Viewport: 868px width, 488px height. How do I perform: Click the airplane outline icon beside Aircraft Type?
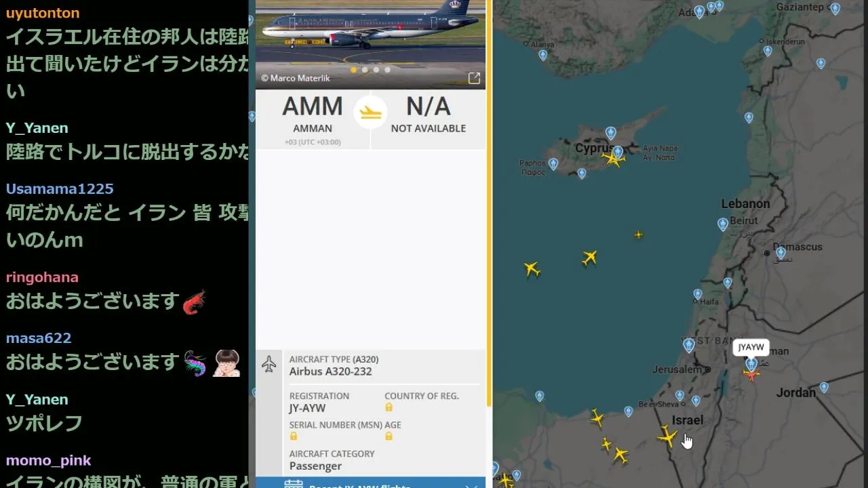(269, 365)
